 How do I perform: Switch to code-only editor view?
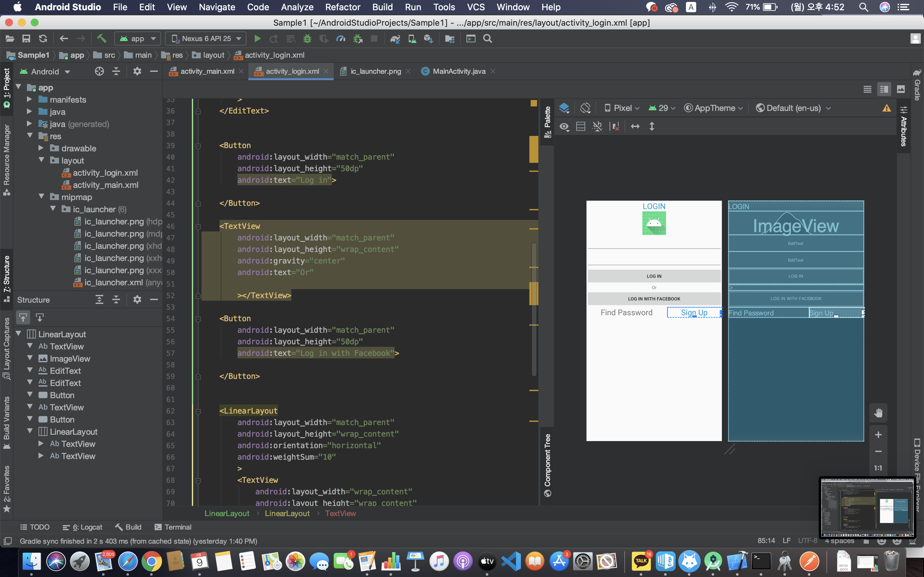(x=867, y=89)
